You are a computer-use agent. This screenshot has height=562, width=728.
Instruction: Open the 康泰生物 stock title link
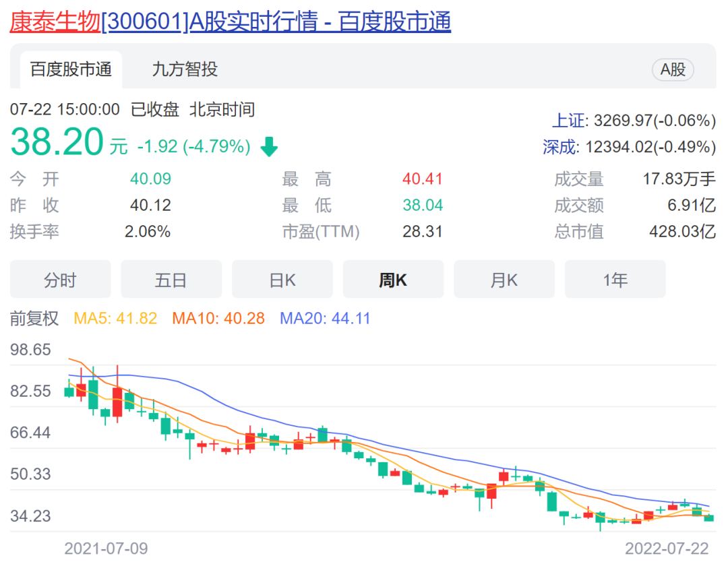point(229,22)
